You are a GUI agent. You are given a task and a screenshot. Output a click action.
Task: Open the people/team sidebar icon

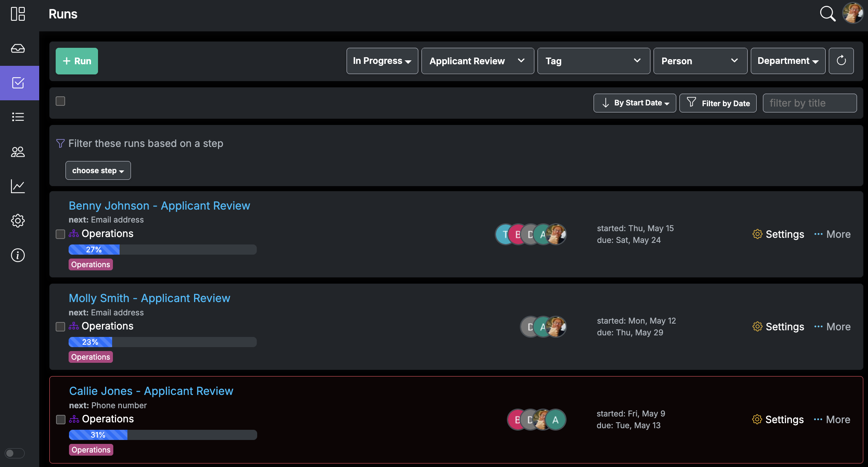(18, 152)
